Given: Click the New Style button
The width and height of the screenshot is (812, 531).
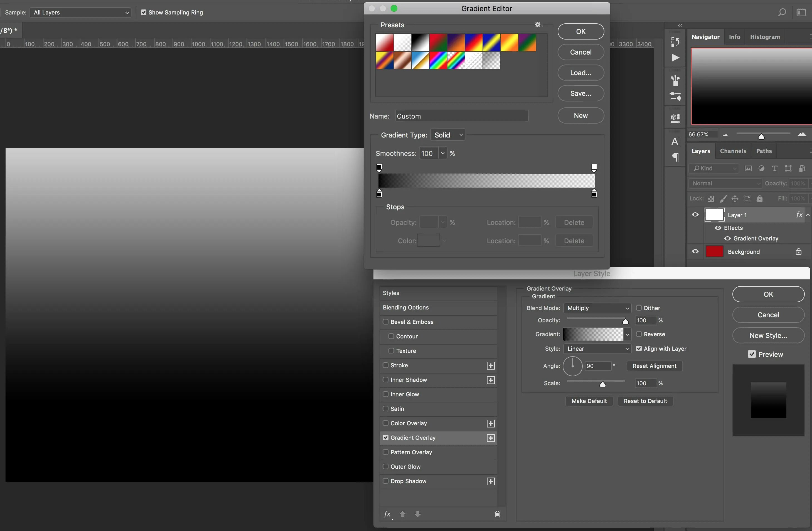Looking at the screenshot, I should (768, 335).
